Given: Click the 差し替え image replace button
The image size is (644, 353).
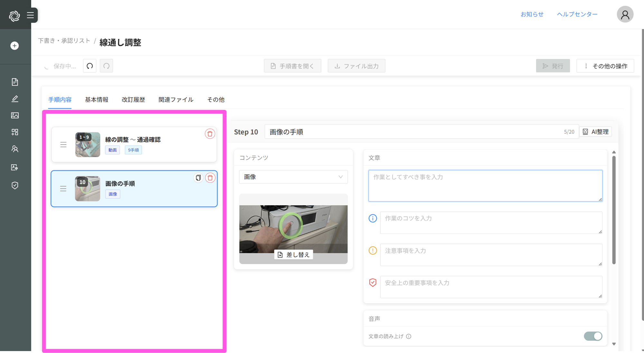Looking at the screenshot, I should click(x=293, y=255).
